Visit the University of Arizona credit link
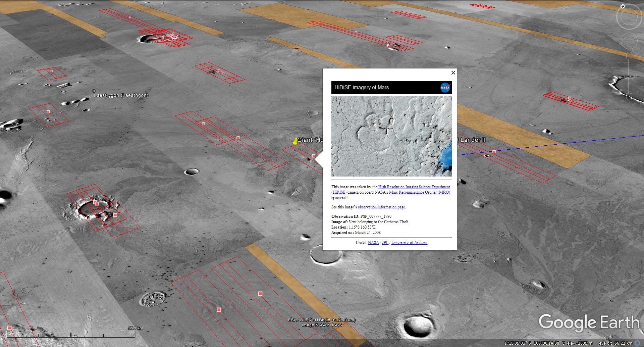 [x=409, y=243]
